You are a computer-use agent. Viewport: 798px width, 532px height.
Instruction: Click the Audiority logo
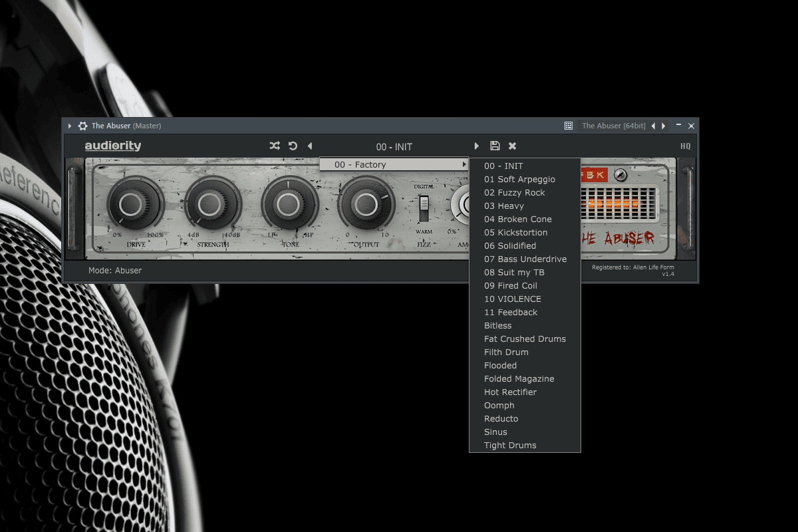113,146
